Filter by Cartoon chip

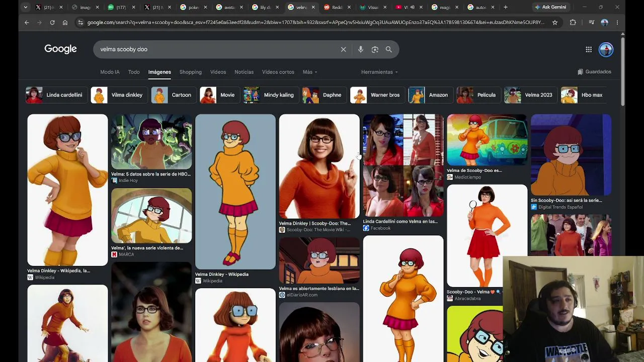pos(174,95)
